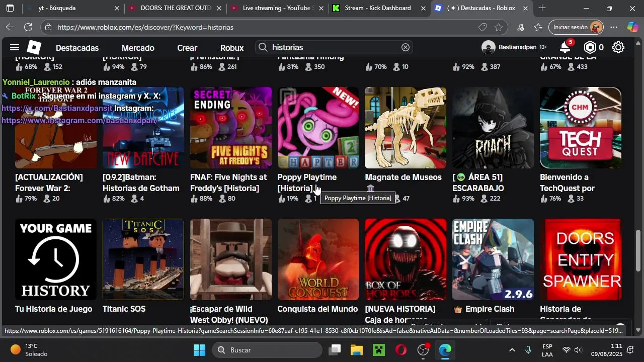This screenshot has width=644, height=362.
Task: Go back to previous page
Action: (x=10, y=27)
